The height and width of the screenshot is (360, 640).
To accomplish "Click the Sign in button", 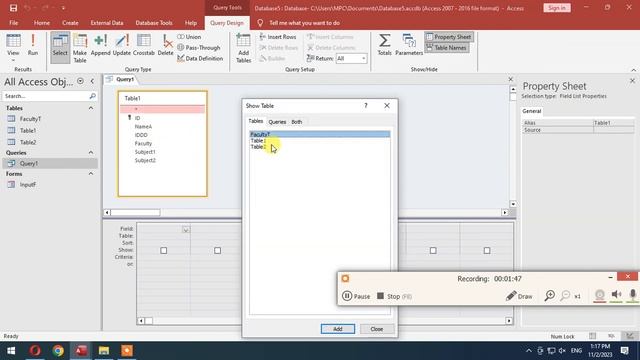I will pos(557,8).
